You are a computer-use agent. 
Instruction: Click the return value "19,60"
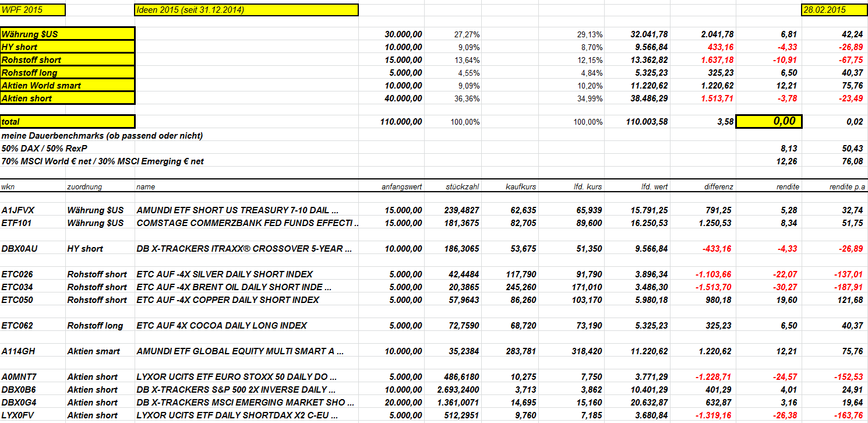point(788,300)
